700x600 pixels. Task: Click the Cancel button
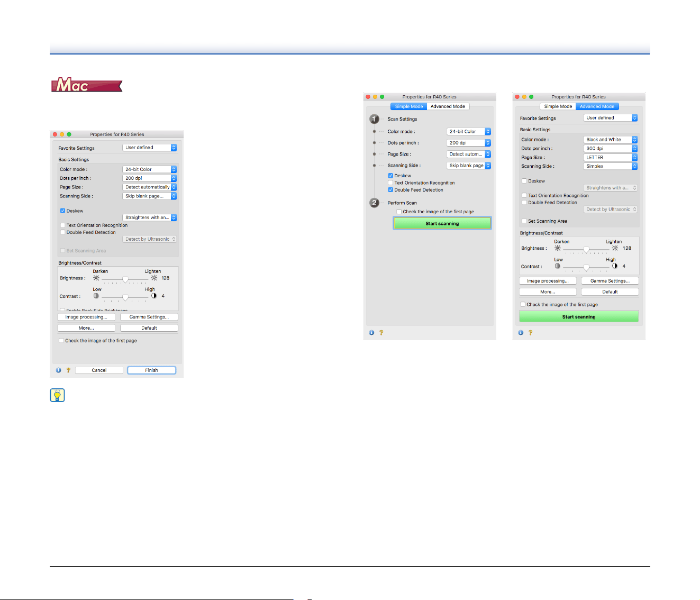tap(99, 370)
